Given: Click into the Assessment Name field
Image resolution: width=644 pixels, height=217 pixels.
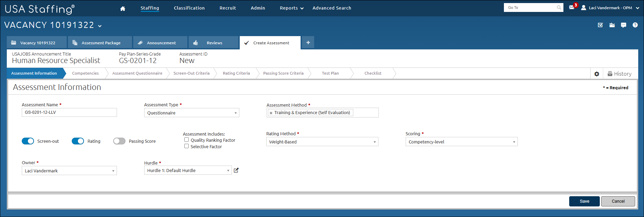Looking at the screenshot, I should tap(69, 112).
